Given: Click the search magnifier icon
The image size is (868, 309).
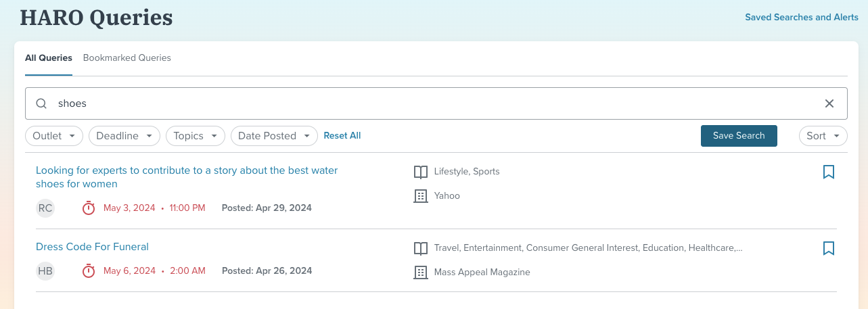Looking at the screenshot, I should pos(41,103).
